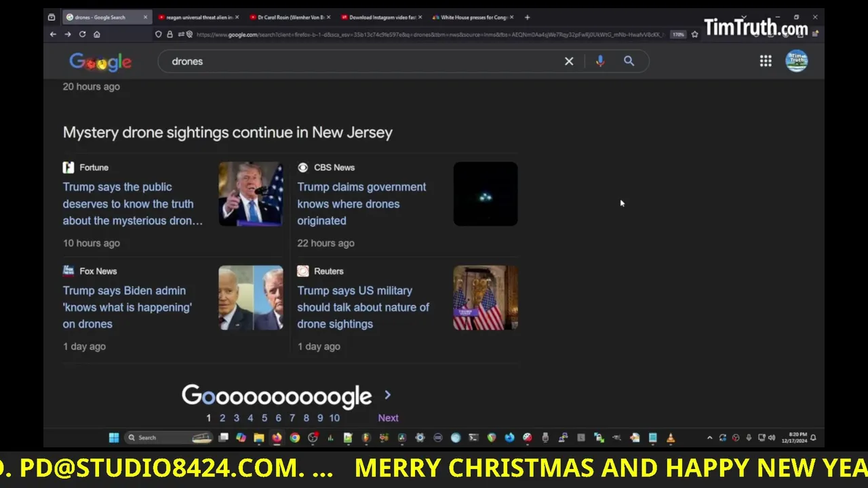Click the Google holiday logo
868x488 pixels.
click(100, 62)
